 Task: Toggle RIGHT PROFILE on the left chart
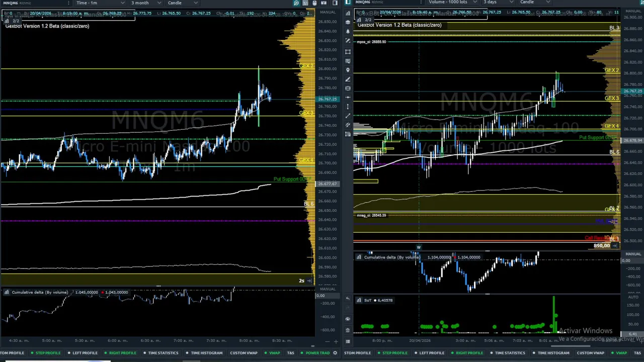120,353
